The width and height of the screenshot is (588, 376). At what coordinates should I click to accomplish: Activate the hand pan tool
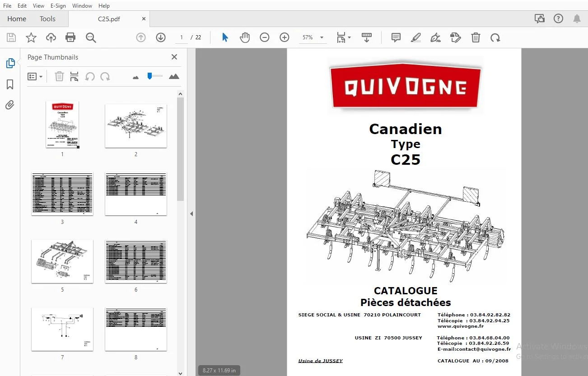coord(245,38)
